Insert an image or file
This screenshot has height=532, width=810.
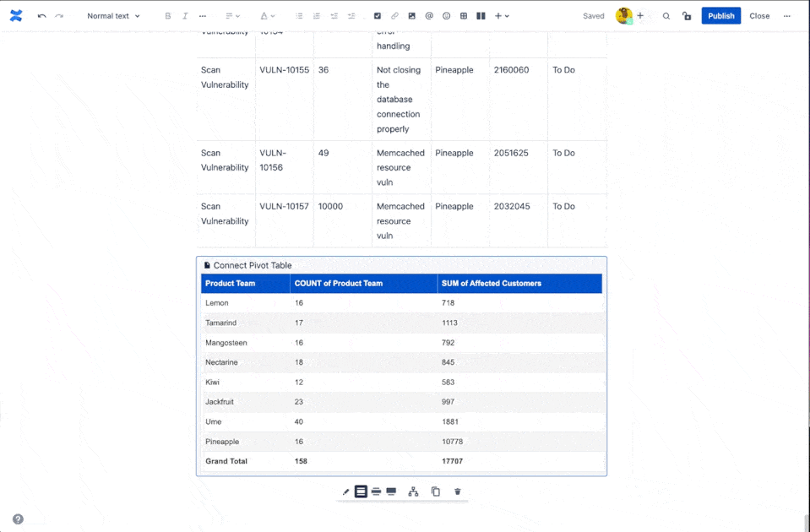[411, 16]
